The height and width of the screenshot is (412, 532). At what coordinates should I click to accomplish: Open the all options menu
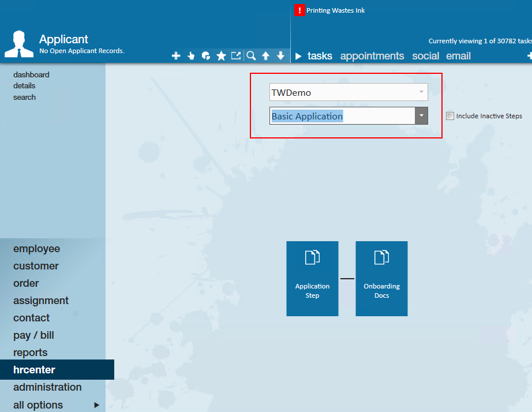coord(38,405)
